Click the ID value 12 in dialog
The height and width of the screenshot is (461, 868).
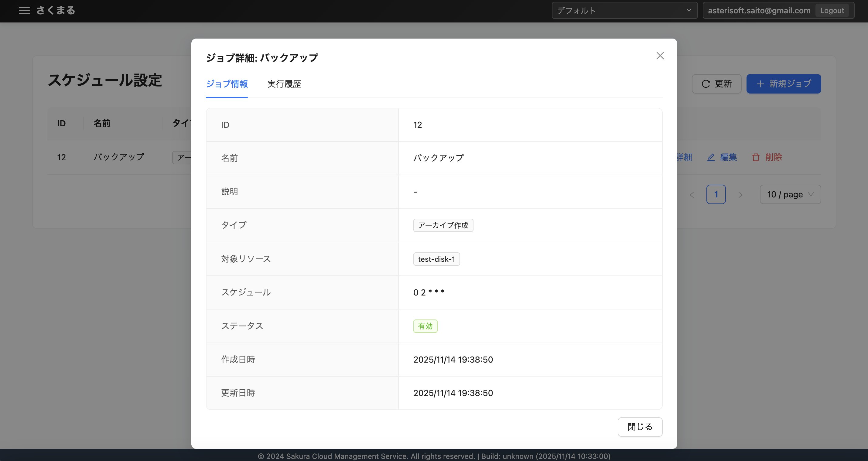click(418, 125)
